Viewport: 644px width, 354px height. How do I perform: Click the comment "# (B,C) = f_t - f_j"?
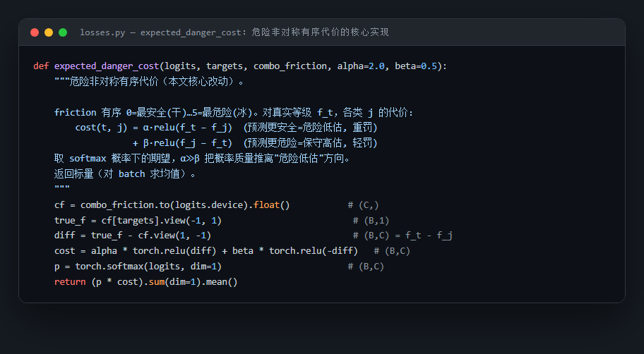[x=402, y=236]
